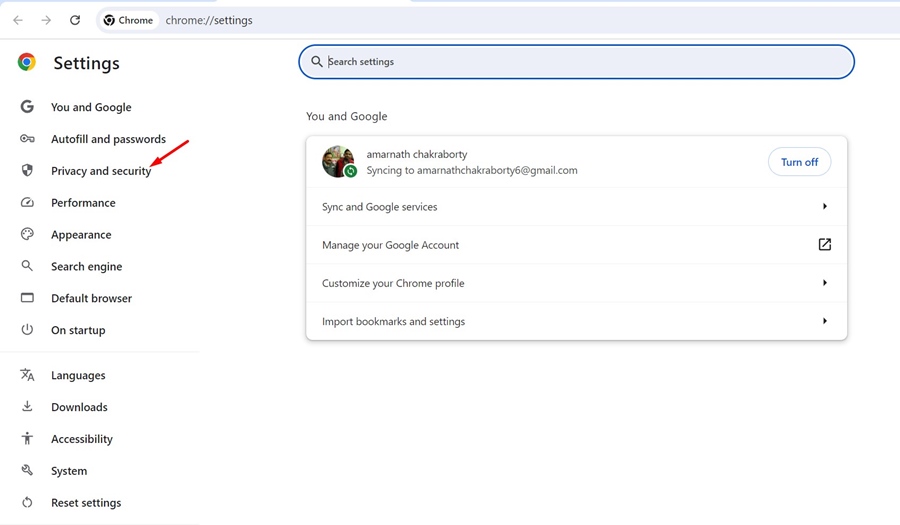Select On startup in sidebar
The width and height of the screenshot is (900, 525).
(x=78, y=330)
